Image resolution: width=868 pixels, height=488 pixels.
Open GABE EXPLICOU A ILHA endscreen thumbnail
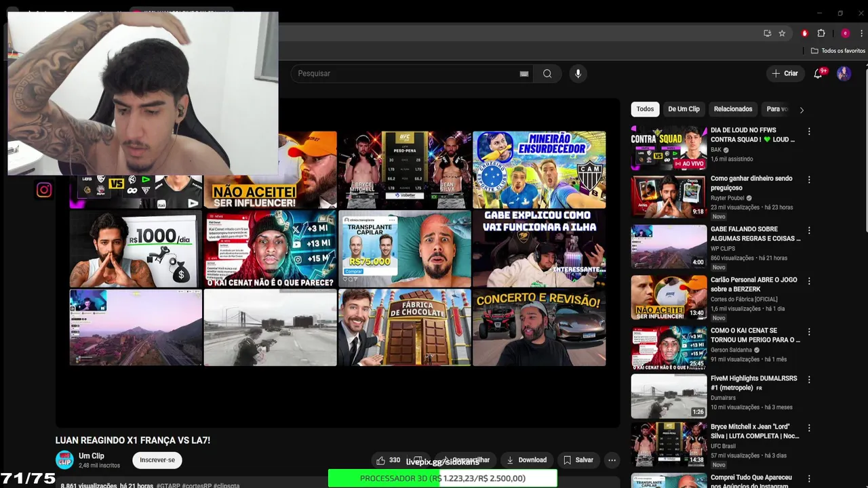(x=539, y=249)
